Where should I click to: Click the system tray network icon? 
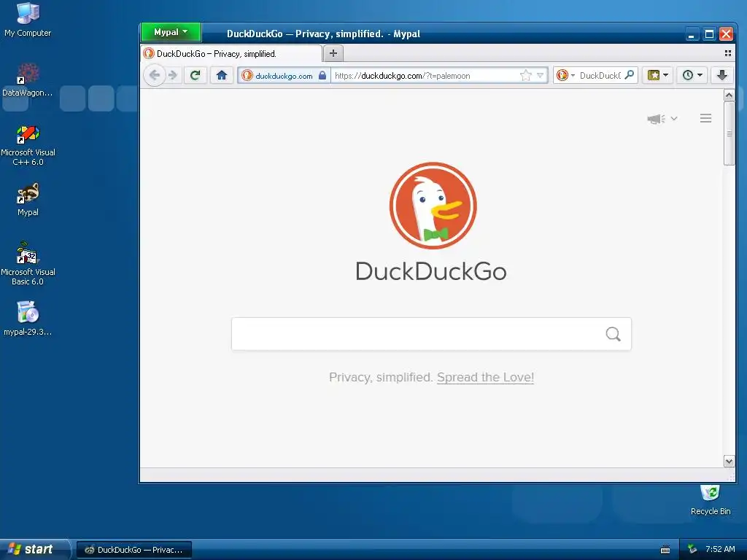692,549
